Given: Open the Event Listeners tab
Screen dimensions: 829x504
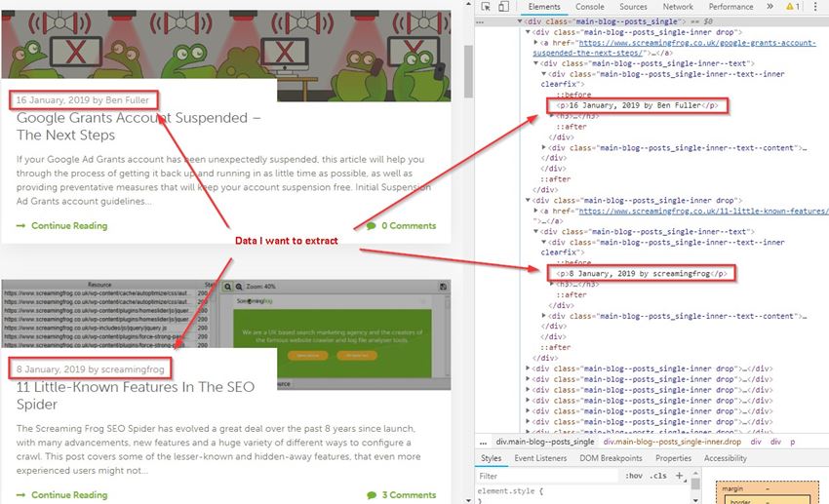Looking at the screenshot, I should [540, 458].
